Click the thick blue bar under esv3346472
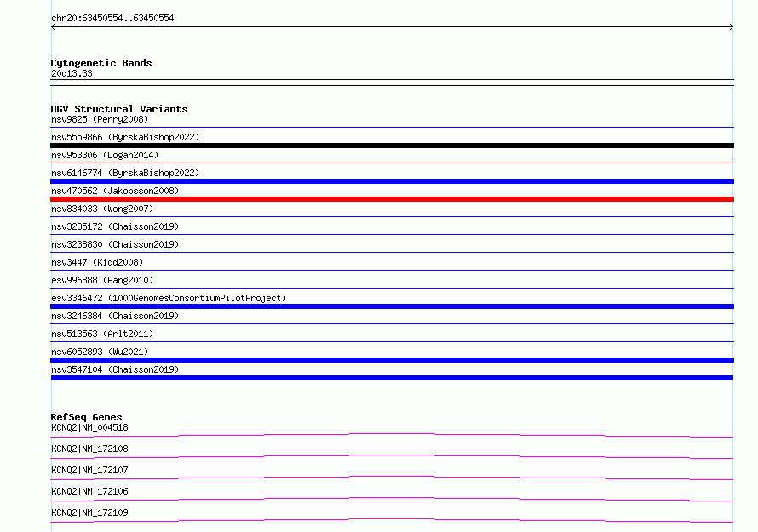 [392, 306]
